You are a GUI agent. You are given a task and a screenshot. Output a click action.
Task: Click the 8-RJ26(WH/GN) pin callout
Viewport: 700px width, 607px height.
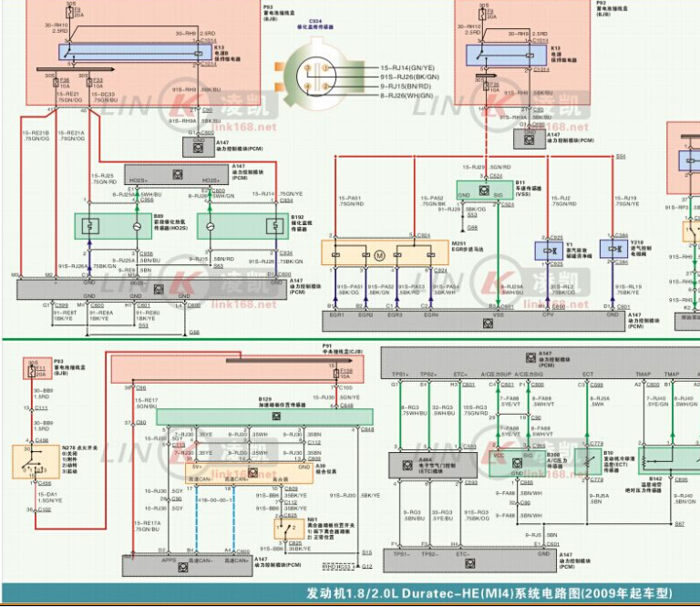pos(407,96)
